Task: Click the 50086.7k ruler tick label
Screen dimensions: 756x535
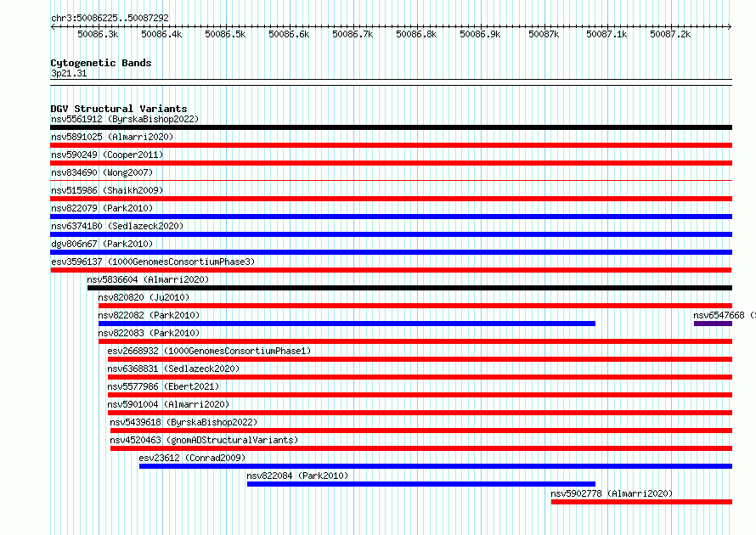Action: click(353, 34)
